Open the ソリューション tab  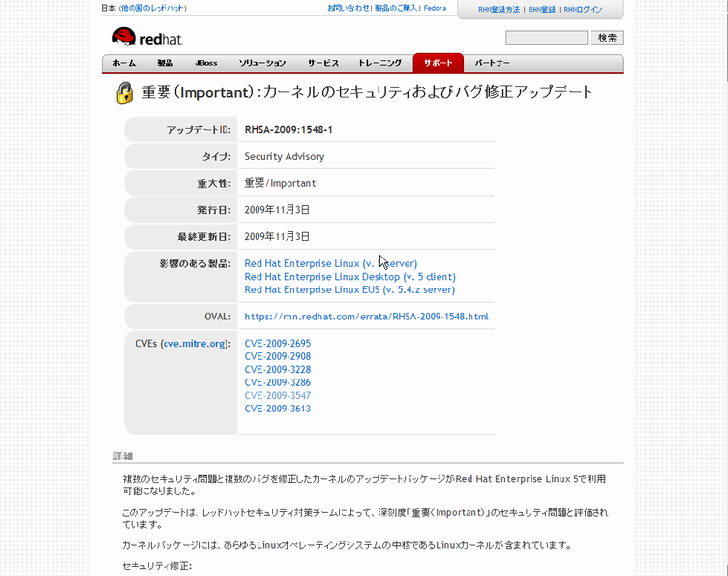click(x=262, y=63)
